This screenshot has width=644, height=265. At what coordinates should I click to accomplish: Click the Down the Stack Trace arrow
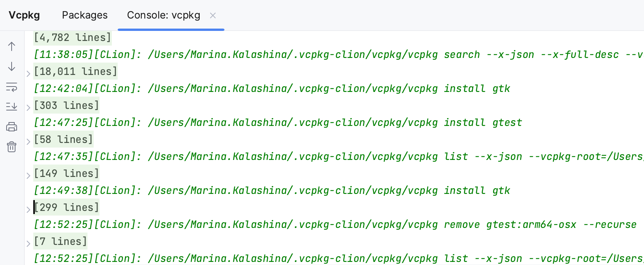[12, 66]
